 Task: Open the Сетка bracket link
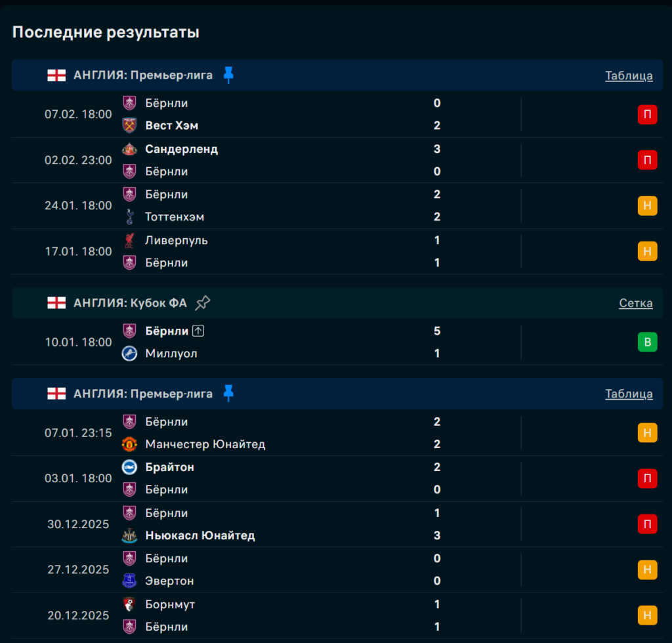[x=635, y=303]
